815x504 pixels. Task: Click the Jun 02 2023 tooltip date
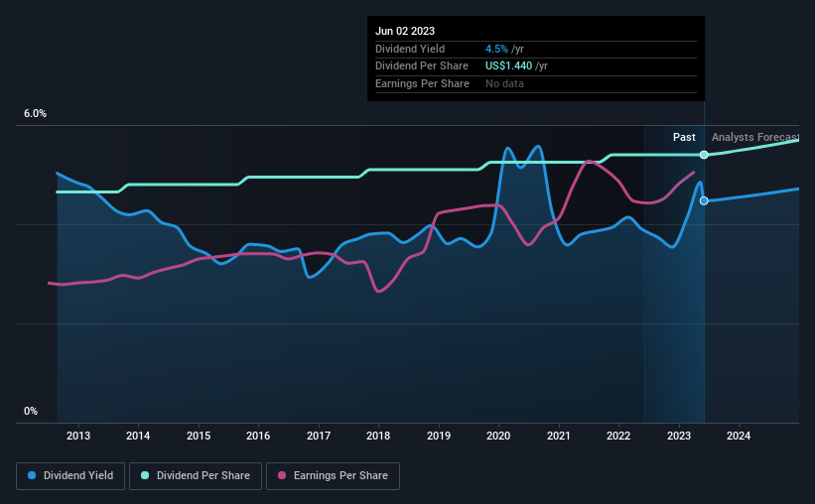(405, 31)
